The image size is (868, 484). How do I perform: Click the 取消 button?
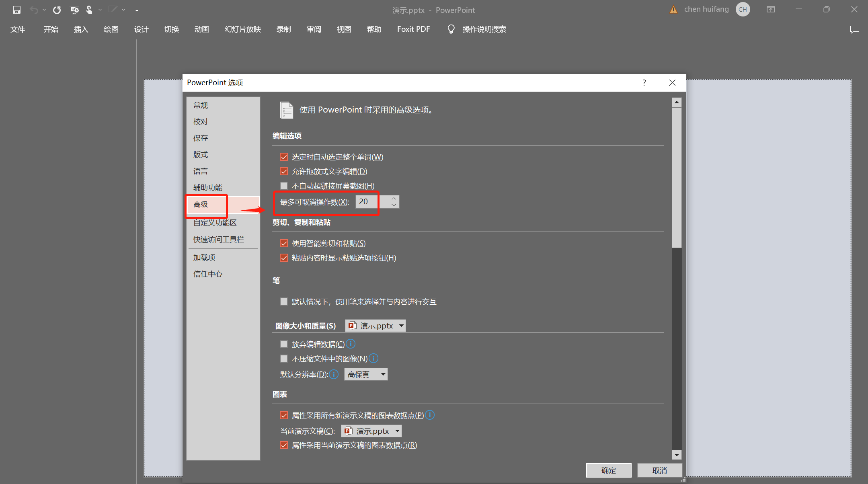(659, 470)
